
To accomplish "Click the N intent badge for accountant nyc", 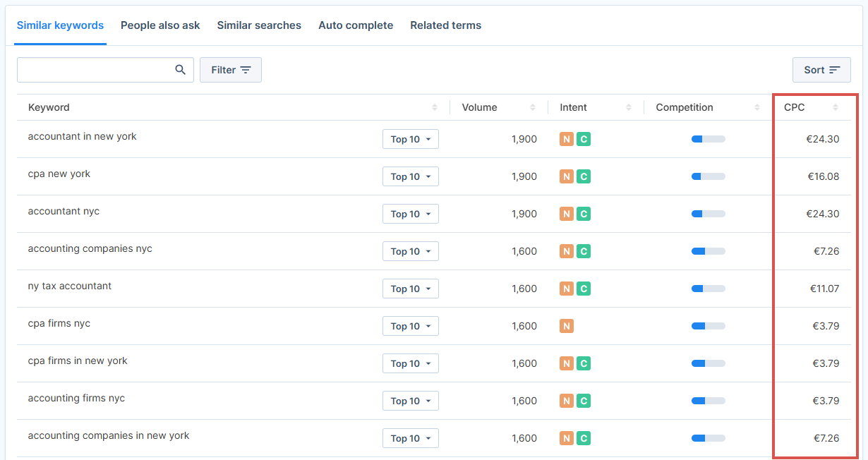I will 567,214.
